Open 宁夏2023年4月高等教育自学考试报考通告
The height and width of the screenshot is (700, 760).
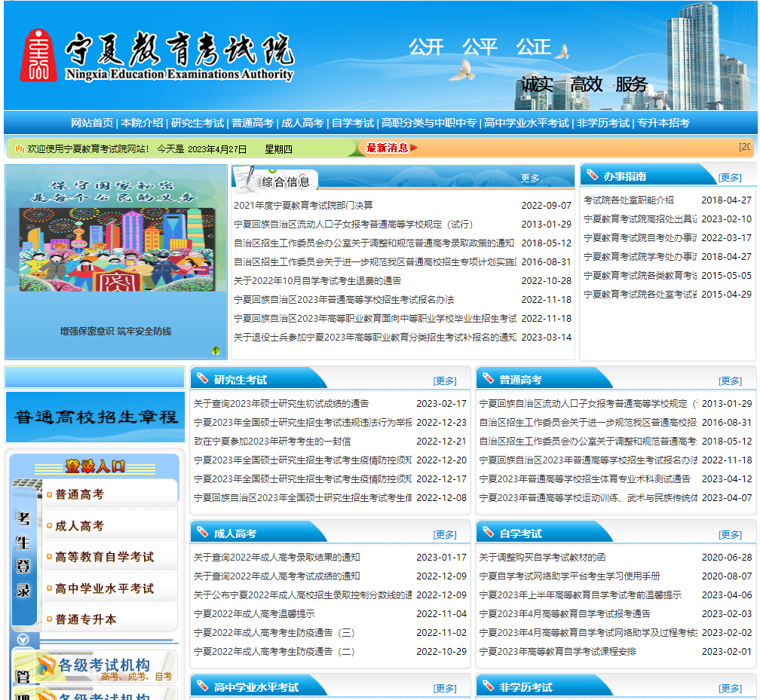565,614
